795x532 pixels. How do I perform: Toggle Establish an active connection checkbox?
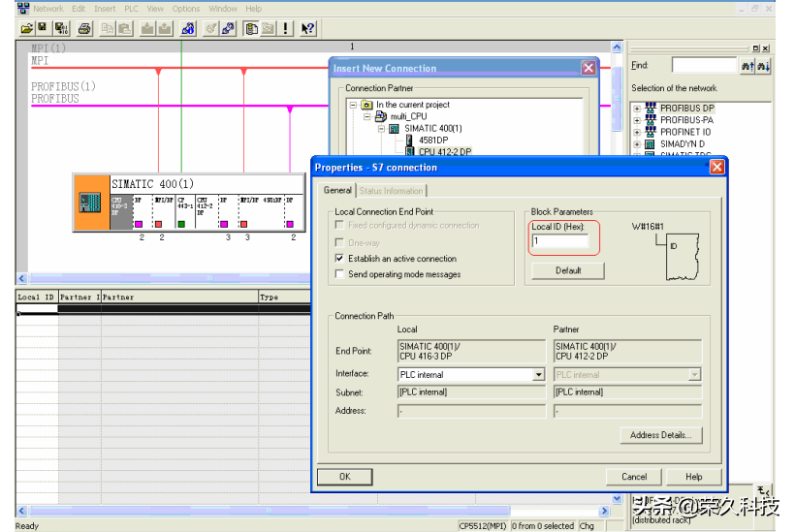click(x=339, y=259)
